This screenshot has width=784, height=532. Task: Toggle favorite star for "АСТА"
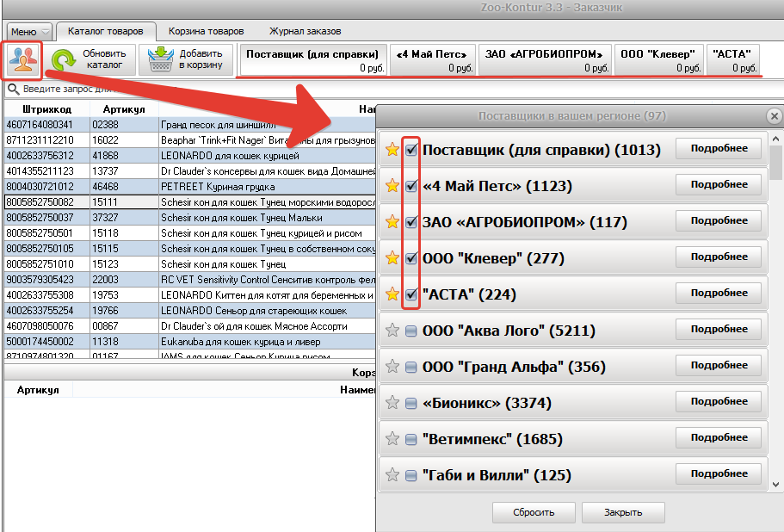point(392,294)
